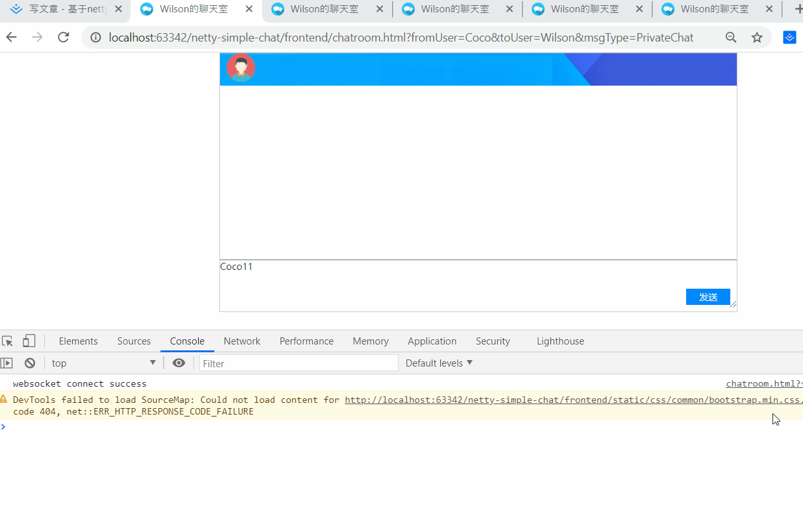
Task: Toggle the device toolbar icon
Action: click(x=29, y=341)
